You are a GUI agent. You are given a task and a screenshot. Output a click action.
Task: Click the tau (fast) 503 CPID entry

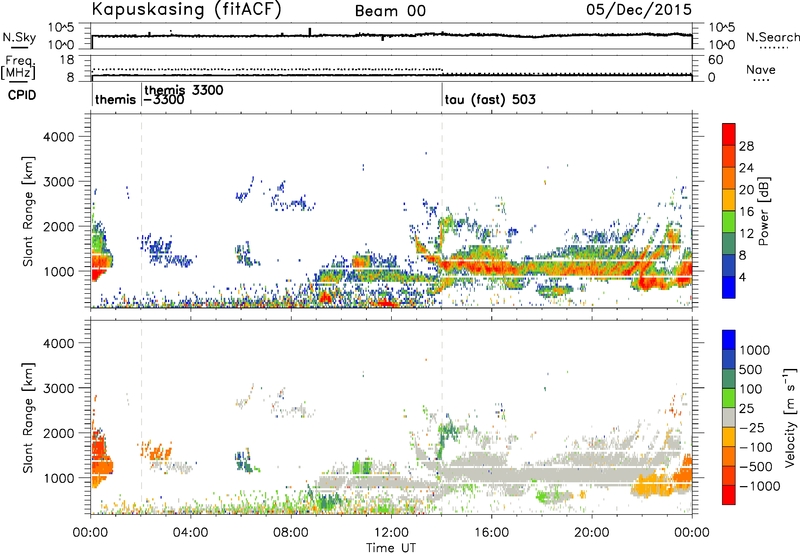click(490, 99)
